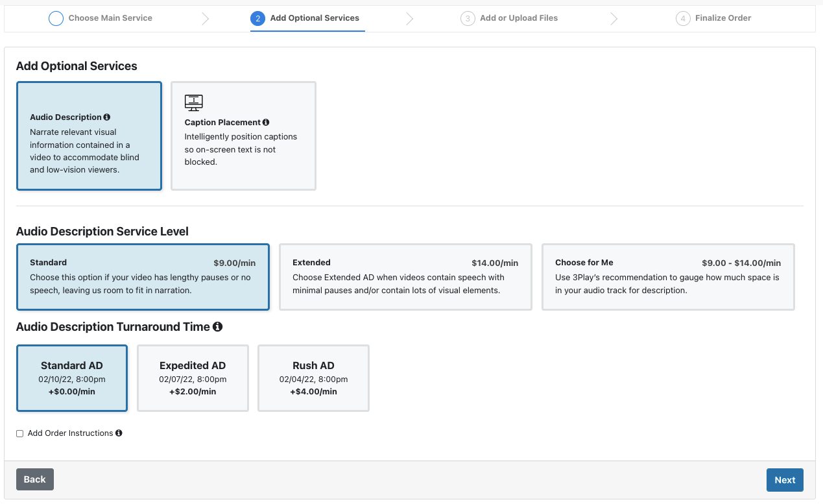Click the Caption Placement monitor icon
The image size is (823, 504).
(194, 102)
